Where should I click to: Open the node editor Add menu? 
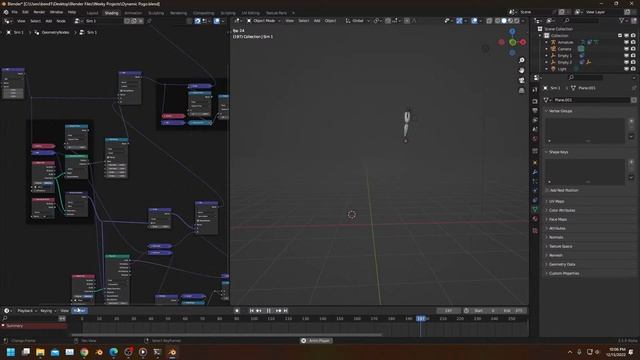pos(49,21)
